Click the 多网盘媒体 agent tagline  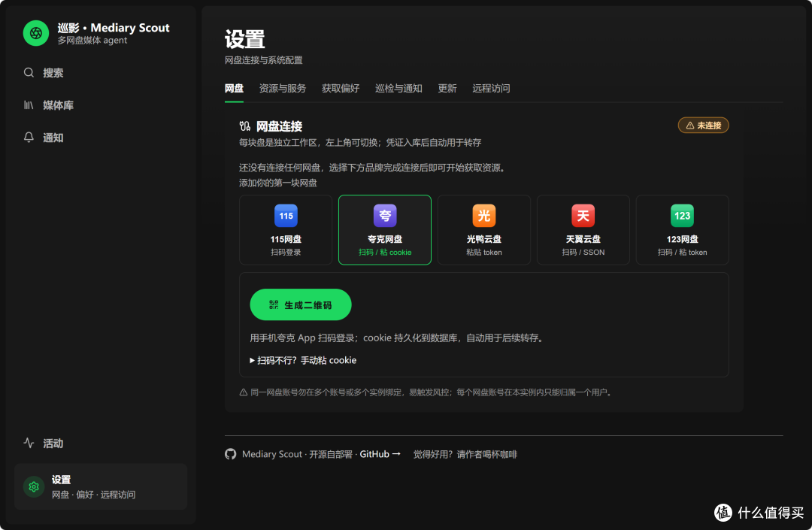92,41
